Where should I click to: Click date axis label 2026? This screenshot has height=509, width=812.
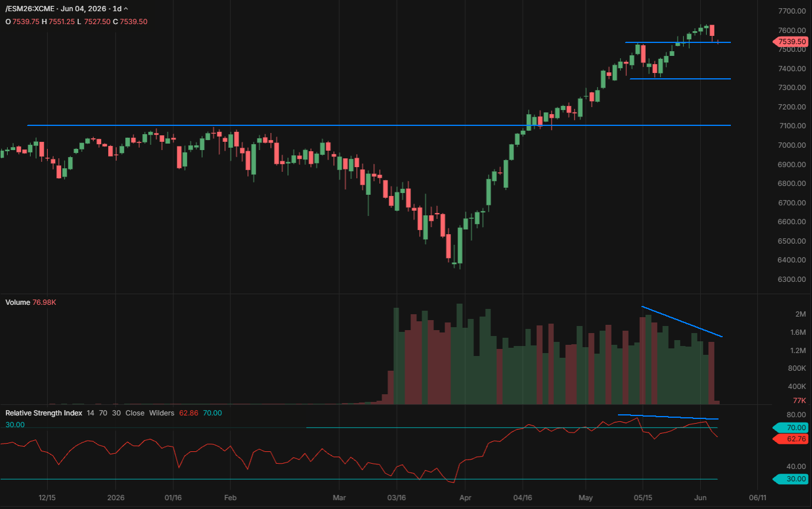coord(116,498)
